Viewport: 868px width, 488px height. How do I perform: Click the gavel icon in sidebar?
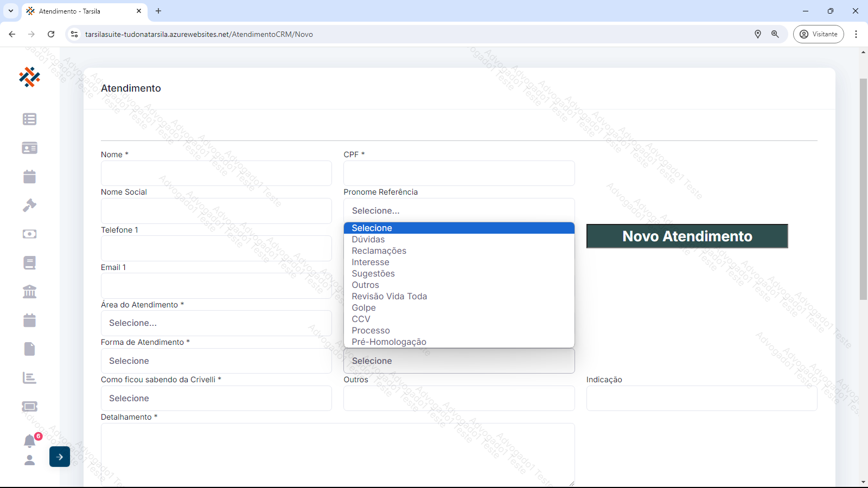(x=29, y=206)
